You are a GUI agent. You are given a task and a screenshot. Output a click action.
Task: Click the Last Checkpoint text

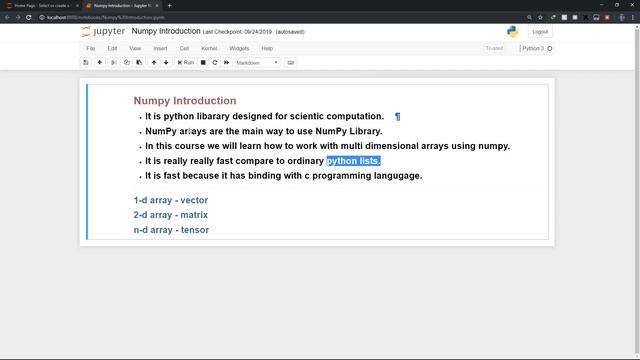[x=237, y=32]
